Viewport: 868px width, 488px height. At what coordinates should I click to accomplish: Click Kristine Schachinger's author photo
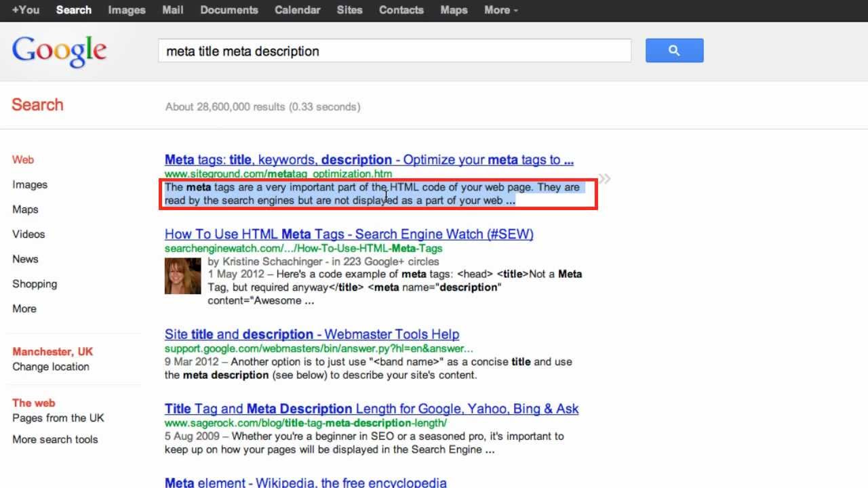182,276
